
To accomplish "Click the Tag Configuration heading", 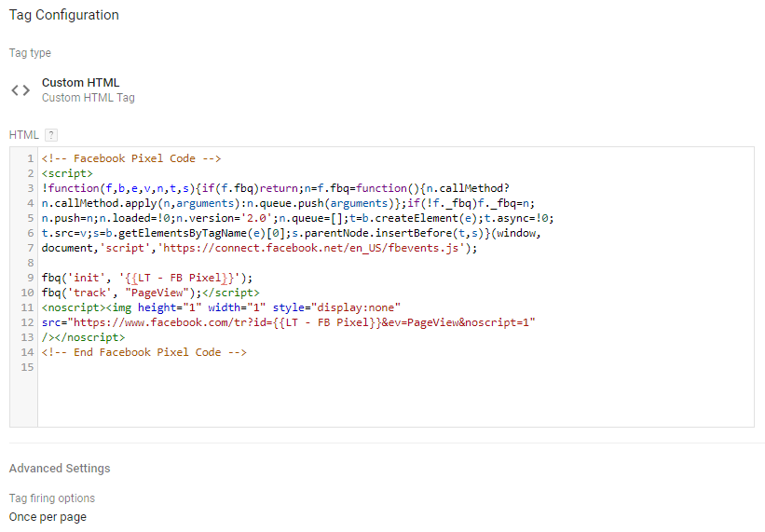I will (x=64, y=15).
